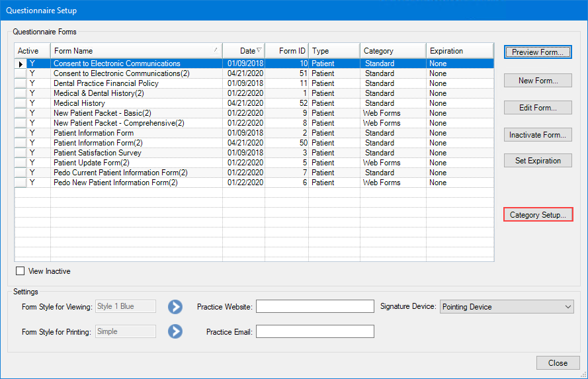Click the New Form button
Image resolution: width=588 pixels, height=379 pixels.
[538, 81]
